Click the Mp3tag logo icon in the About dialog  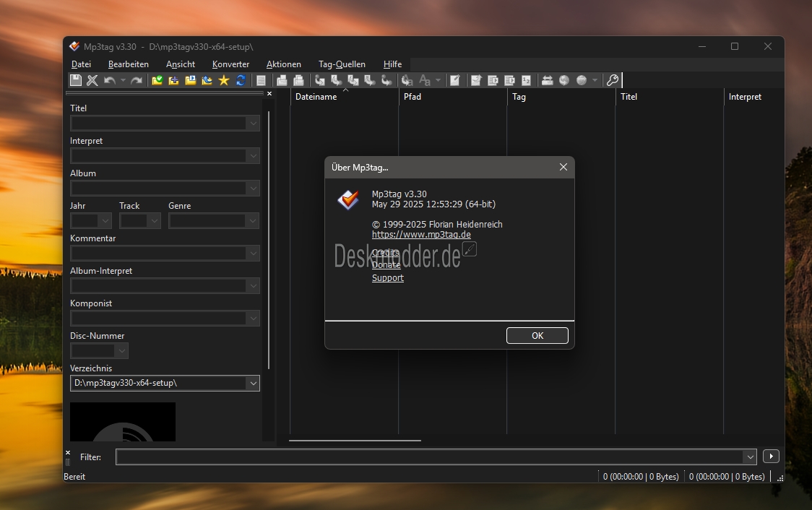348,199
